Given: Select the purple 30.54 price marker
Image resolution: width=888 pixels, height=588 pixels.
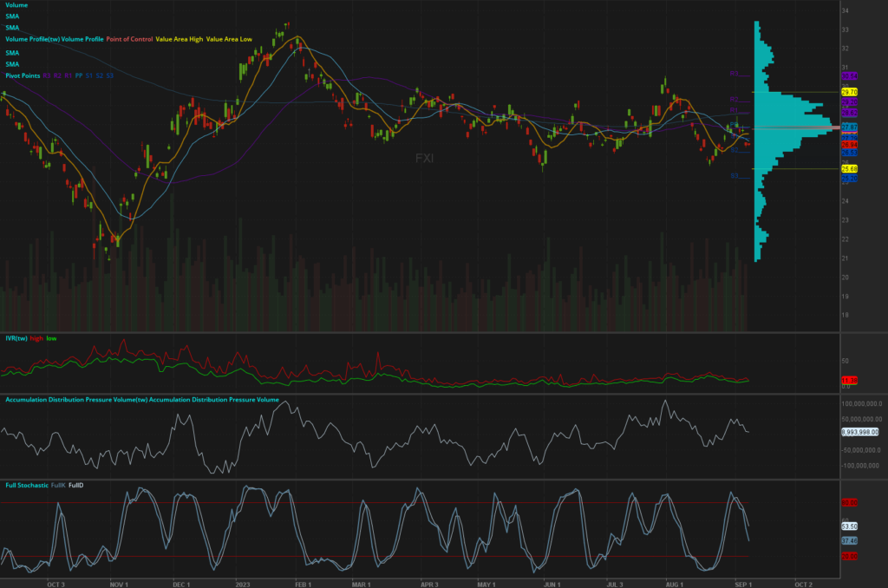Looking at the screenshot, I should click(849, 75).
